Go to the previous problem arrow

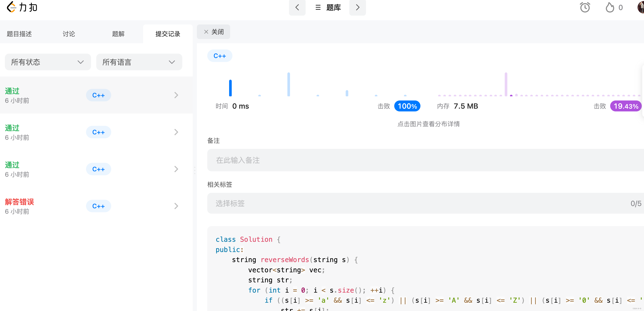tap(297, 7)
